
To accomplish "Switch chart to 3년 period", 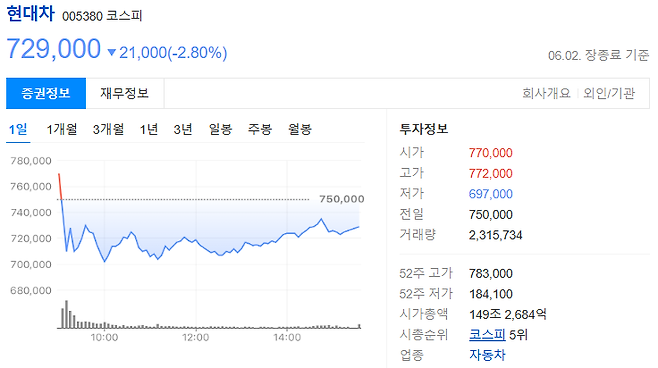I will pos(183,129).
